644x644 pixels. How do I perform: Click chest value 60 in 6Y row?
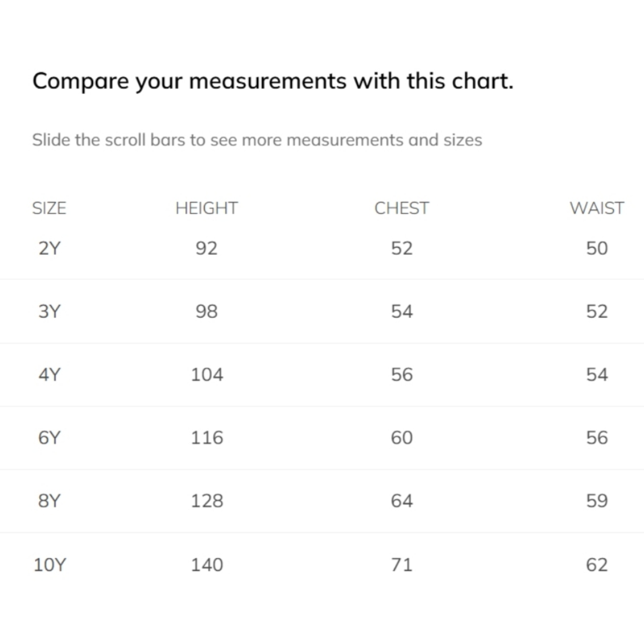point(402,438)
